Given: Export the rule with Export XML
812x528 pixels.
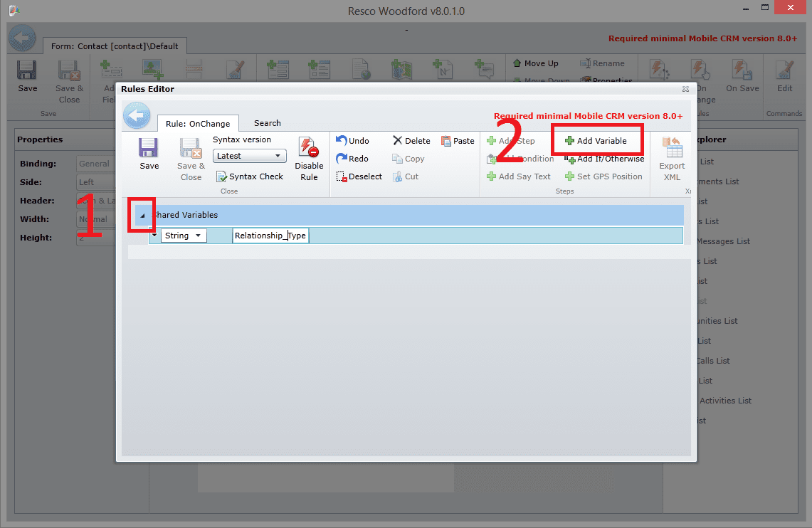Looking at the screenshot, I should [673, 159].
